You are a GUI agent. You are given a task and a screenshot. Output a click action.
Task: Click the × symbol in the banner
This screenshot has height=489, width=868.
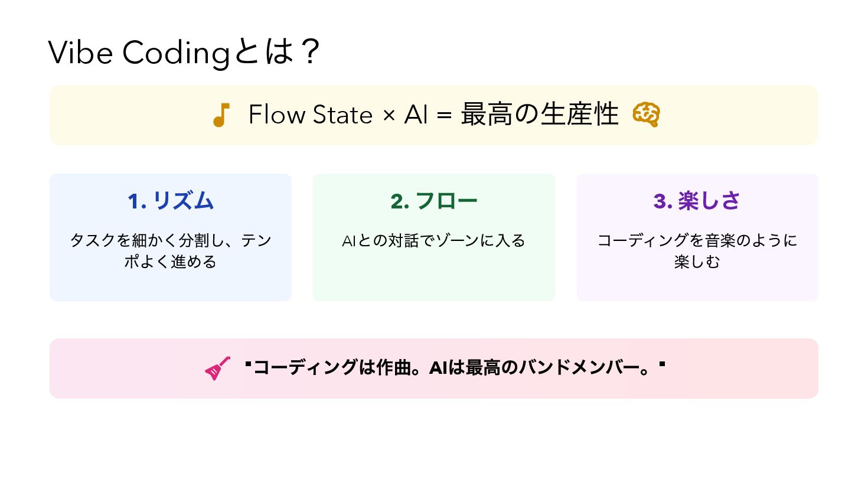[389, 115]
